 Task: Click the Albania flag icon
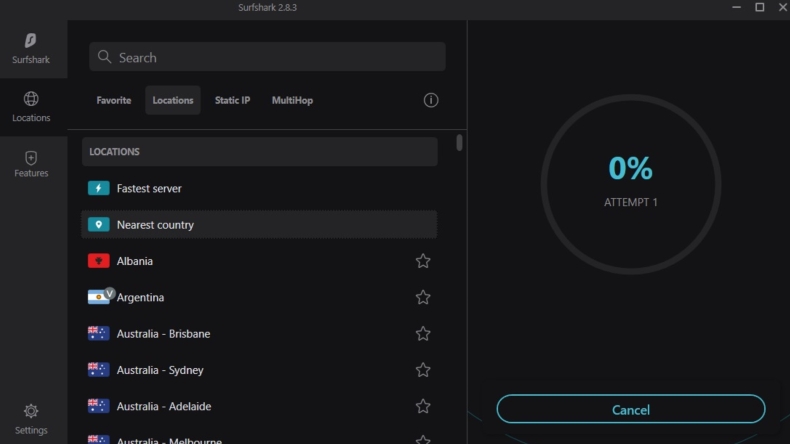tap(98, 261)
